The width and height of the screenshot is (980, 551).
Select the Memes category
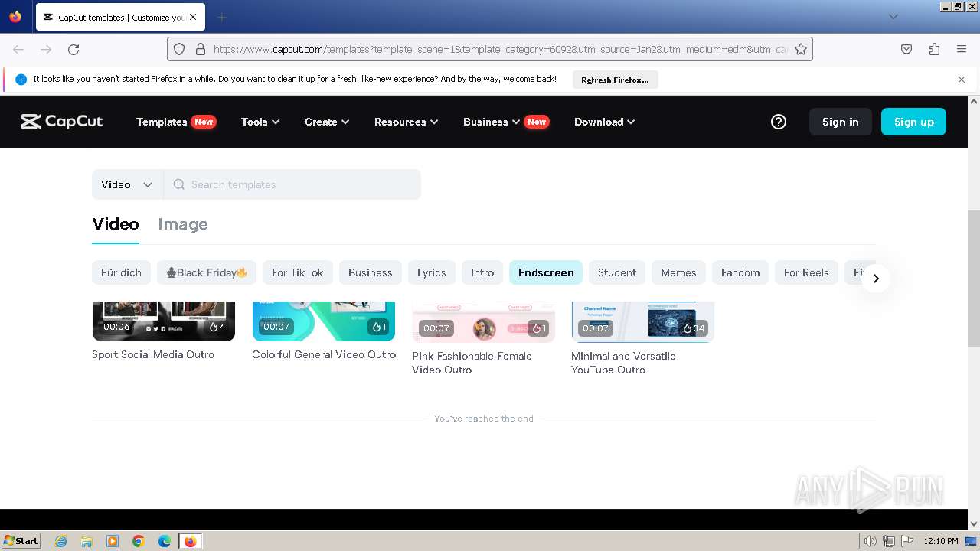(678, 272)
